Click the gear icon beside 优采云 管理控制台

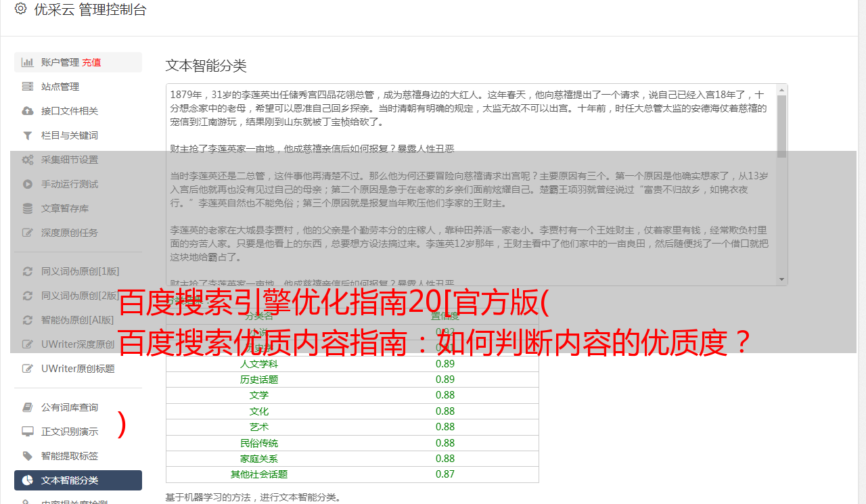pos(20,9)
